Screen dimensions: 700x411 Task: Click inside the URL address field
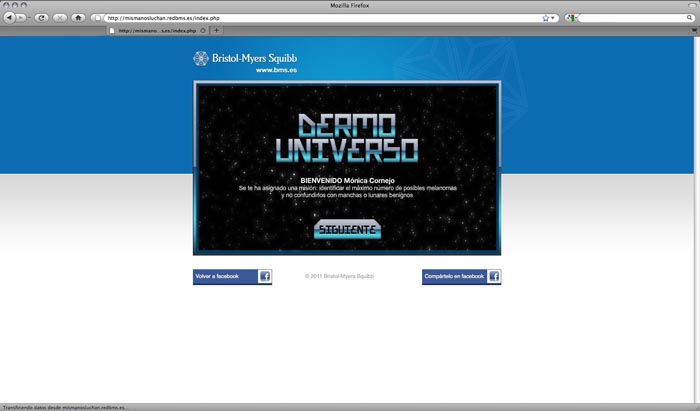point(324,18)
